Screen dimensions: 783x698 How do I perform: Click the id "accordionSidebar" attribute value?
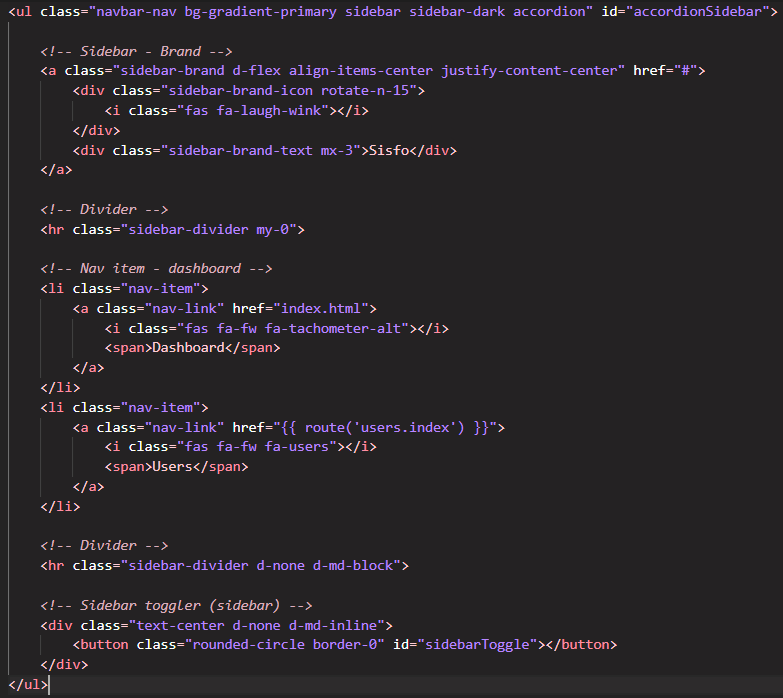pos(697,11)
